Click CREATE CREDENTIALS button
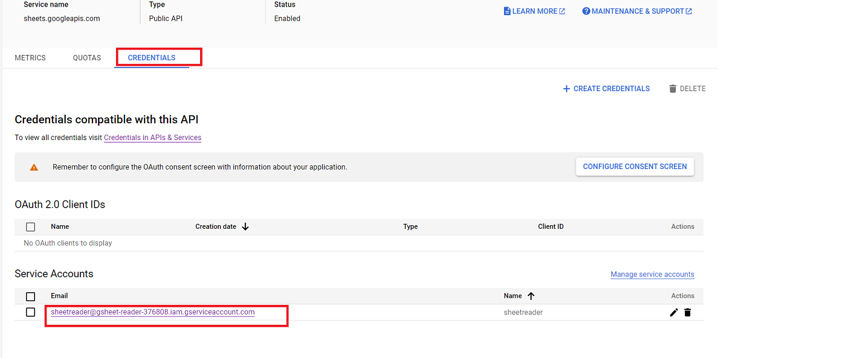868x358 pixels. point(606,89)
